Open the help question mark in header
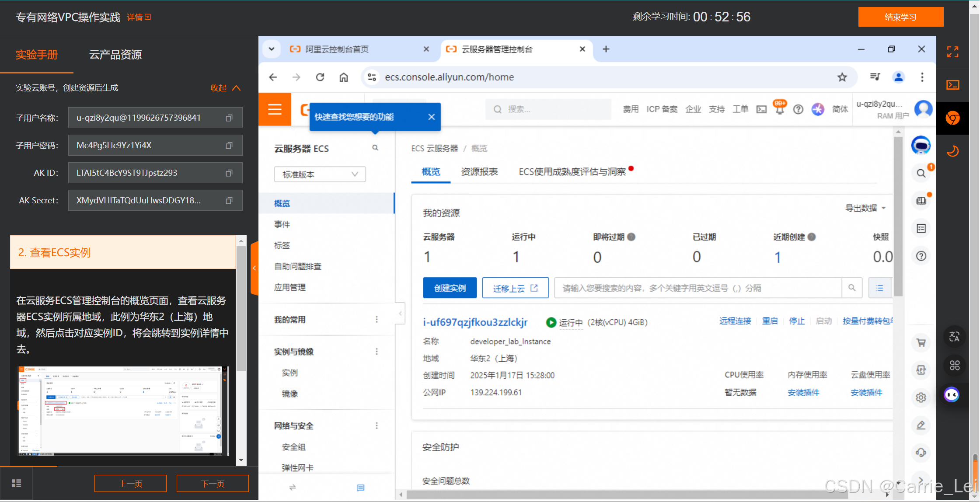This screenshot has width=980, height=502. pyautogui.click(x=798, y=109)
